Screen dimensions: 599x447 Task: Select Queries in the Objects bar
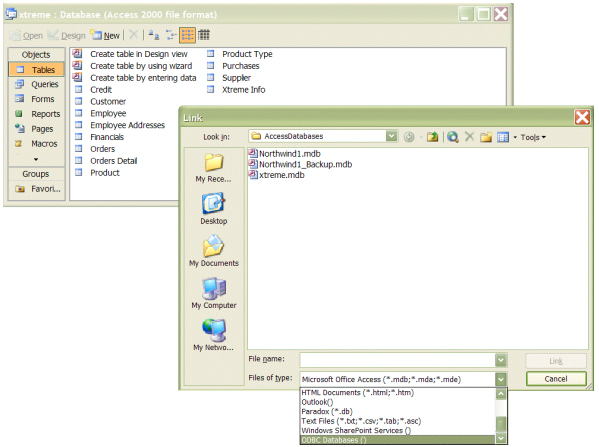tap(36, 84)
